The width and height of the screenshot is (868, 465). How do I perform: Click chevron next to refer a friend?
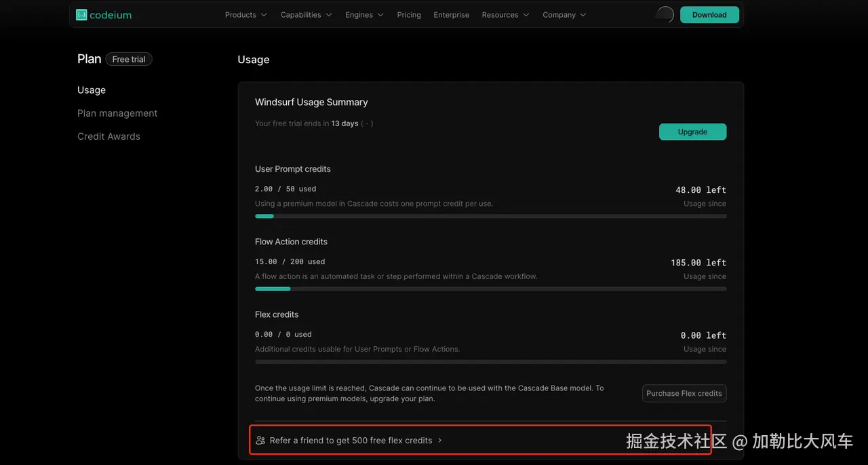[439, 440]
